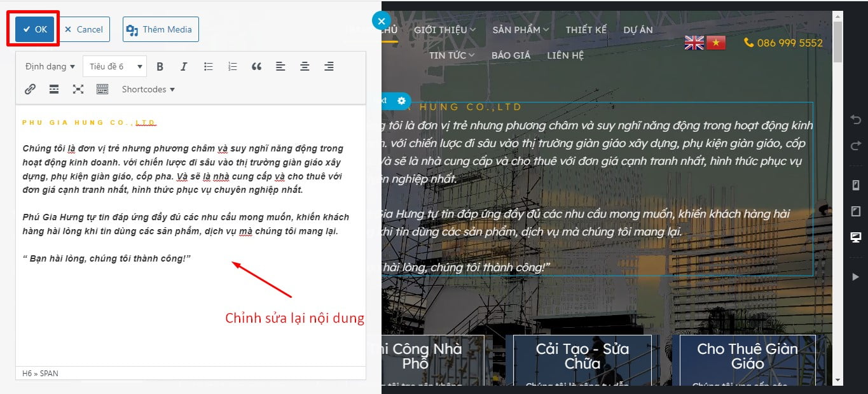Toggle the toolbar kitchen sink keyboard icon

click(102, 89)
